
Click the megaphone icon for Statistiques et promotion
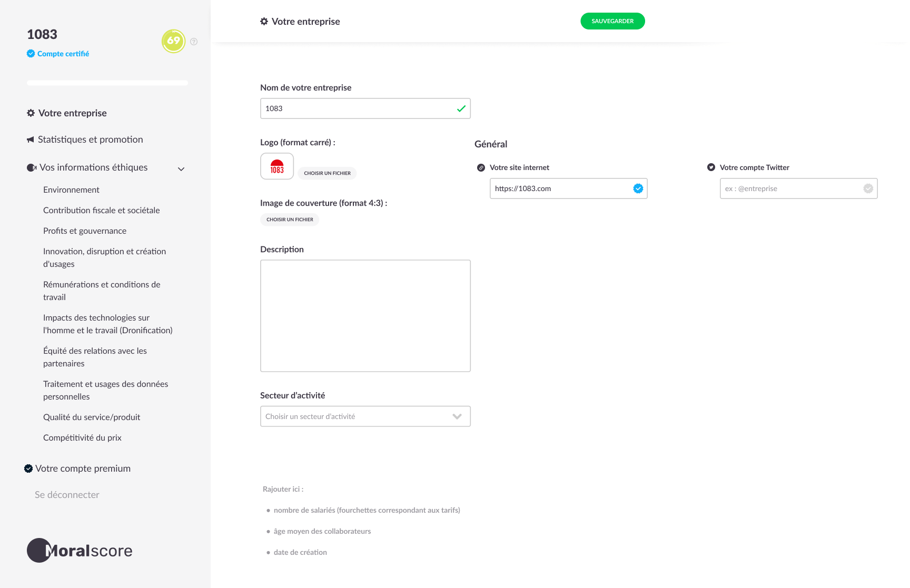31,139
